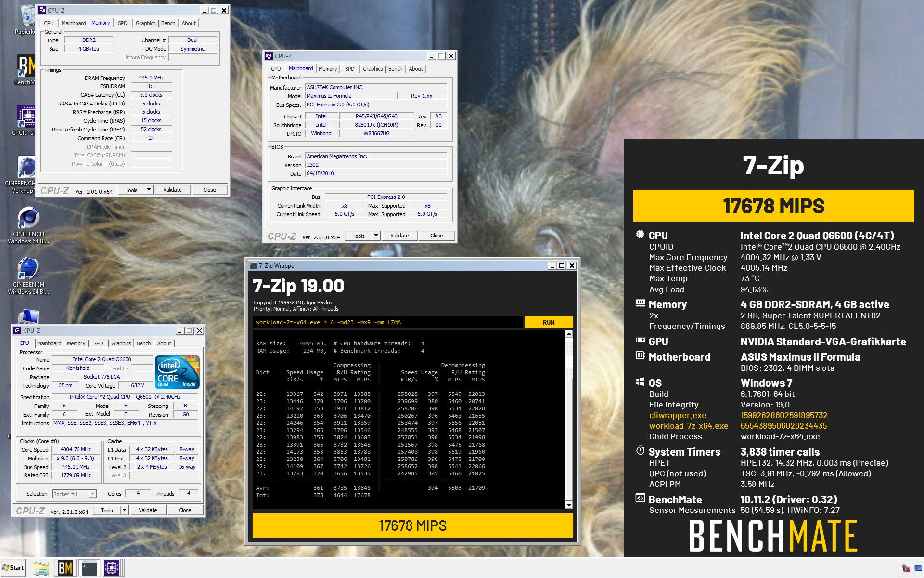Click Validate in Memory CPU-Z window
Screen dimensions: 924x578
click(x=172, y=190)
